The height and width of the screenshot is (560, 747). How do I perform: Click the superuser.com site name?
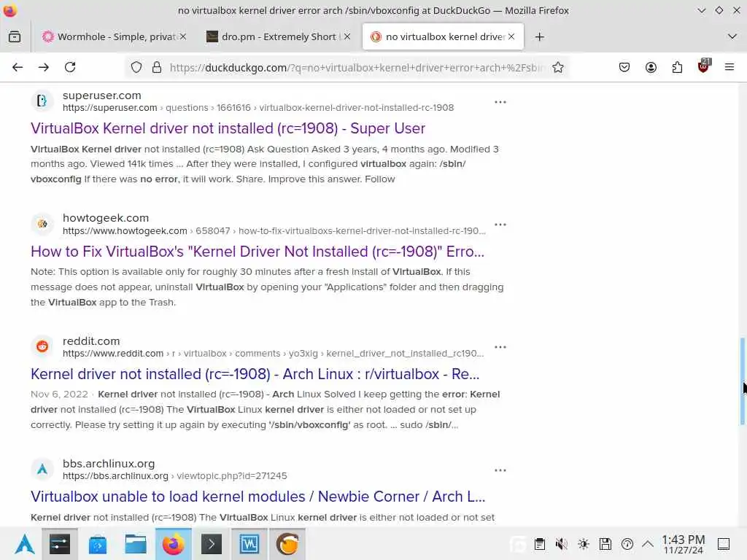102,96
